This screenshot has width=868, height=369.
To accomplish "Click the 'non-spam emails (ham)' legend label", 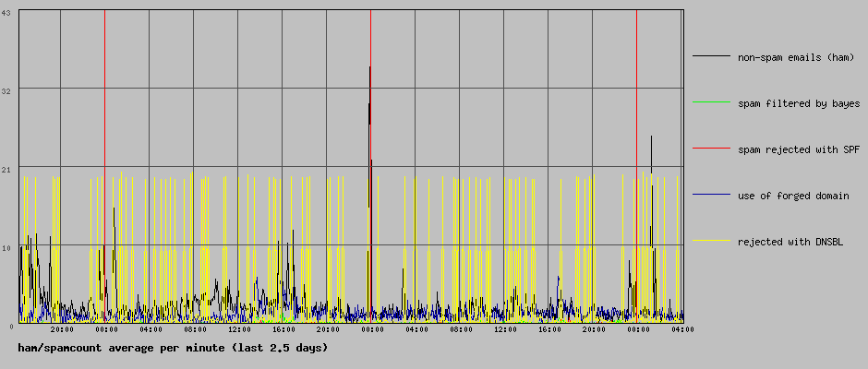I will tap(796, 57).
